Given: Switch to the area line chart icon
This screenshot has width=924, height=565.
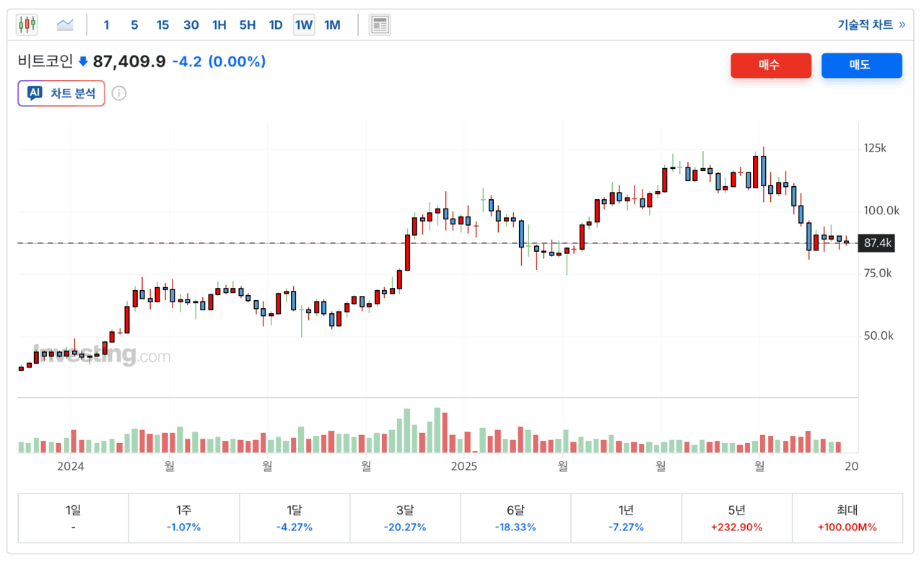Looking at the screenshot, I should point(65,24).
